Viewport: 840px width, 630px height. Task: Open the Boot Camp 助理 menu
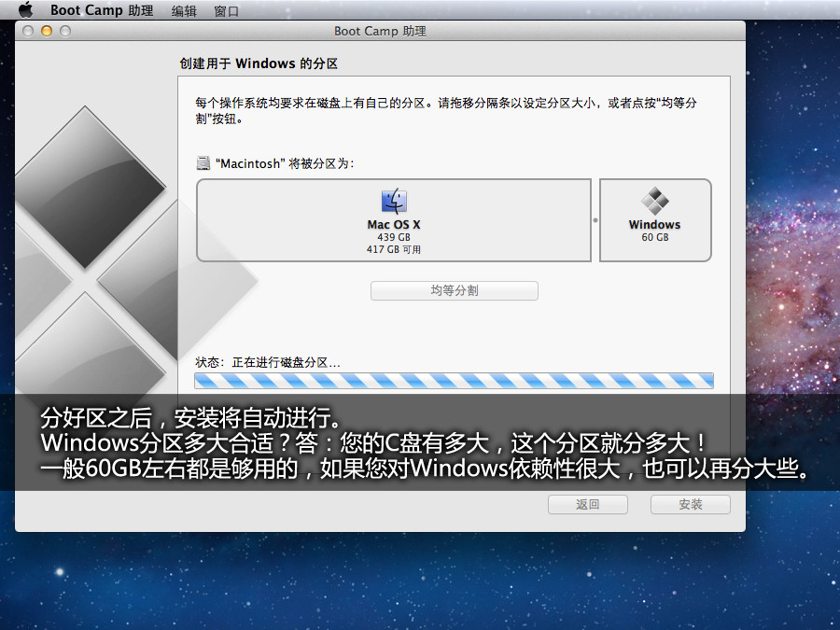(x=102, y=10)
